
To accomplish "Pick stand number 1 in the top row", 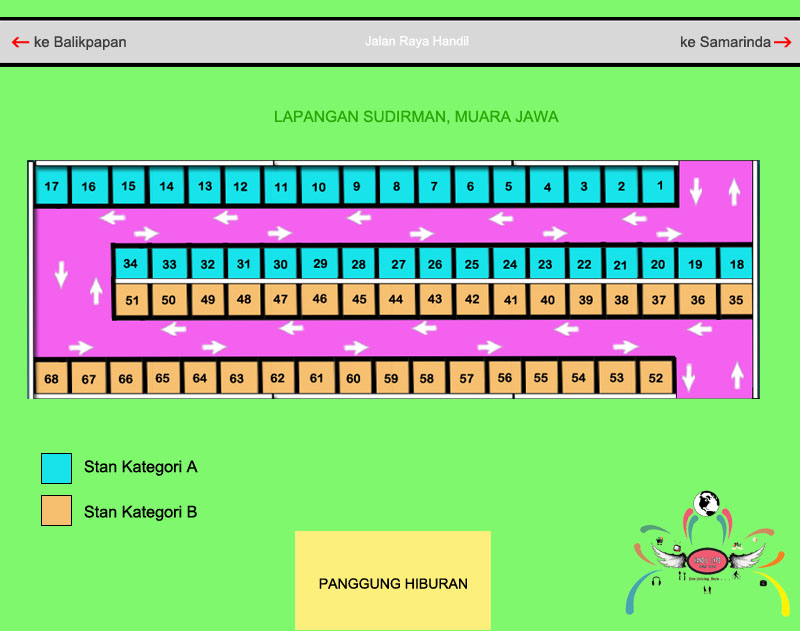I will click(x=659, y=185).
